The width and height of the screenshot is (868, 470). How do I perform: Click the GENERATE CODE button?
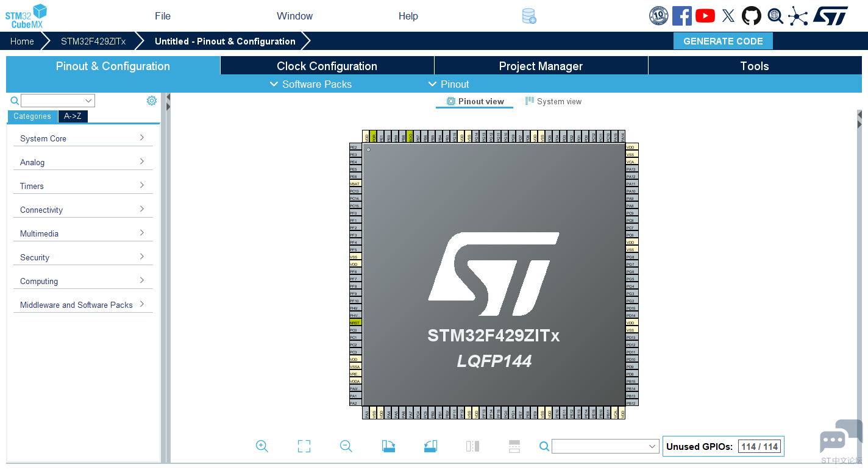point(723,41)
